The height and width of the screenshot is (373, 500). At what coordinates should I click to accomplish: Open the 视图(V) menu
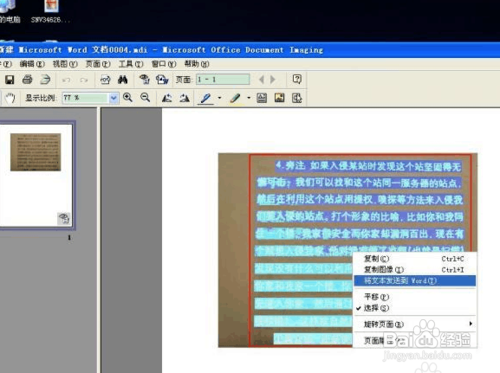[x=65, y=64]
